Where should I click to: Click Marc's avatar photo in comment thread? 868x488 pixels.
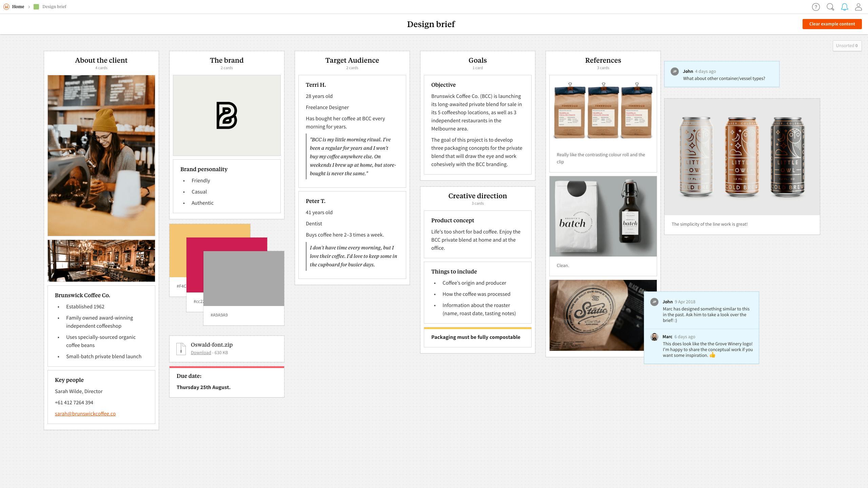(x=654, y=337)
